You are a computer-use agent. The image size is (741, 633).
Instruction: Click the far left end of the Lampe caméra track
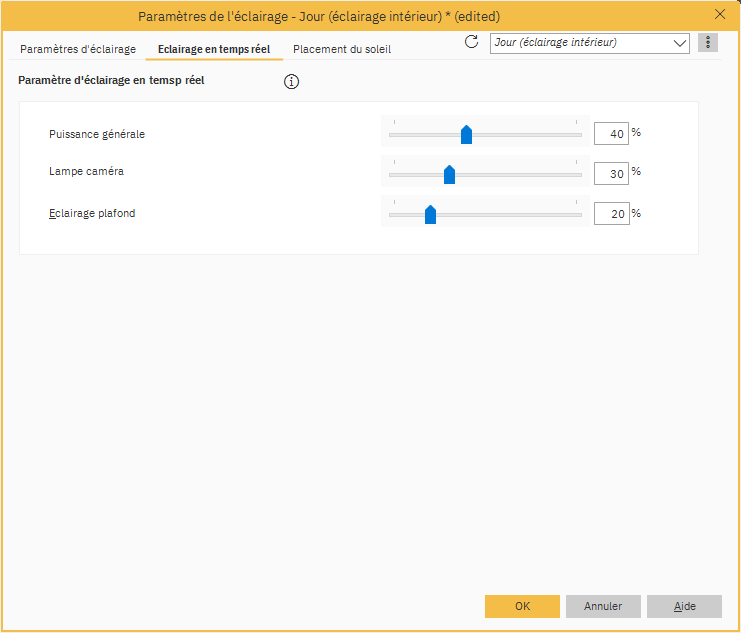(x=393, y=174)
